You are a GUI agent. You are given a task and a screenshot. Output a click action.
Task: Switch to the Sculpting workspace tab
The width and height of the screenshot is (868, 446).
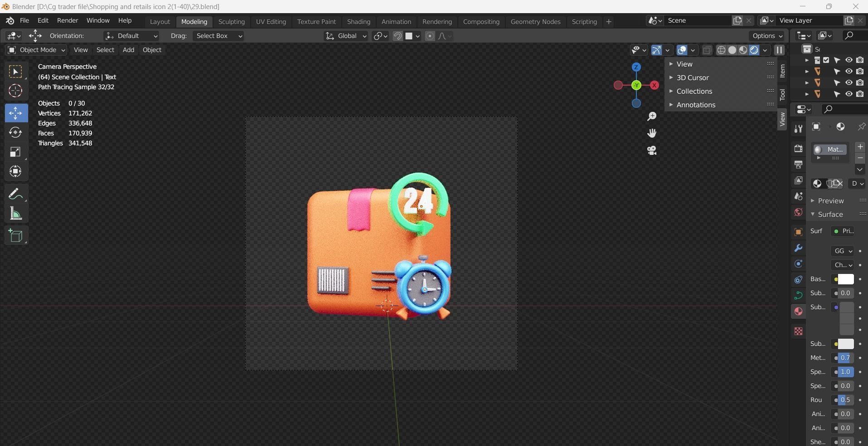(231, 22)
